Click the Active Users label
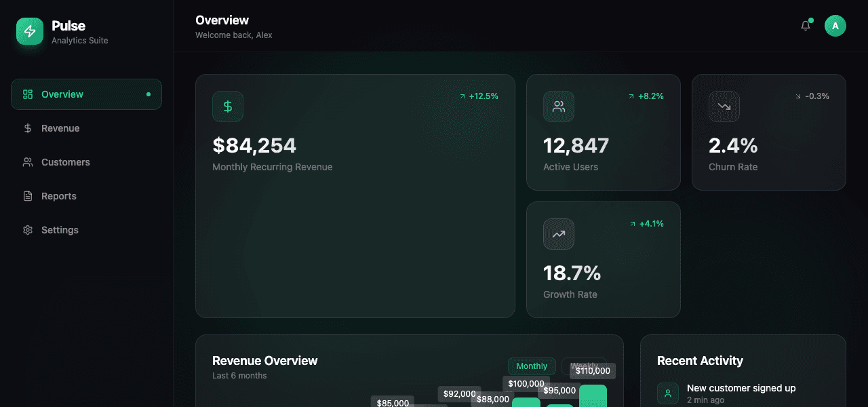 click(571, 167)
